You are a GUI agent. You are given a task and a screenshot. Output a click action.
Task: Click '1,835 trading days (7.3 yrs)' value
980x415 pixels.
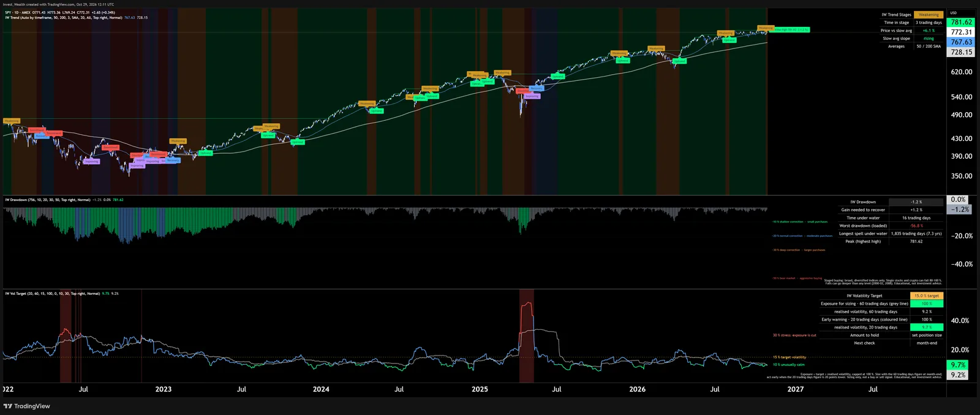pyautogui.click(x=916, y=234)
